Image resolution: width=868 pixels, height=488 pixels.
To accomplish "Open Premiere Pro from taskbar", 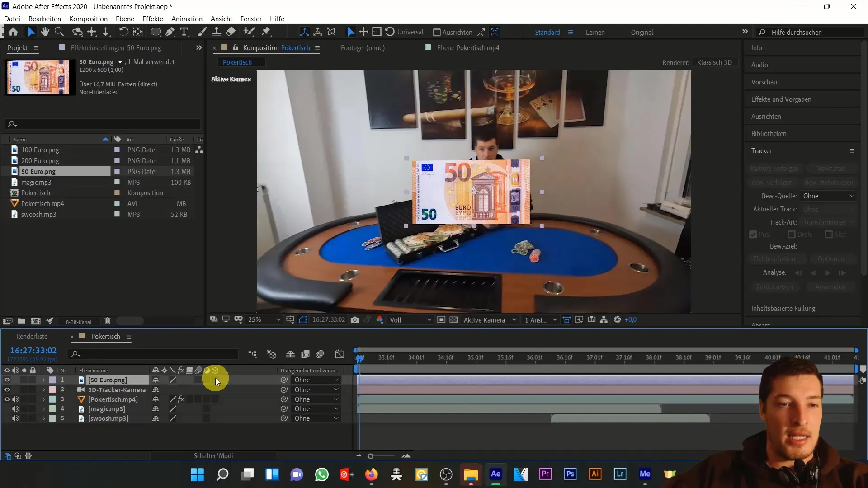I will 546,474.
